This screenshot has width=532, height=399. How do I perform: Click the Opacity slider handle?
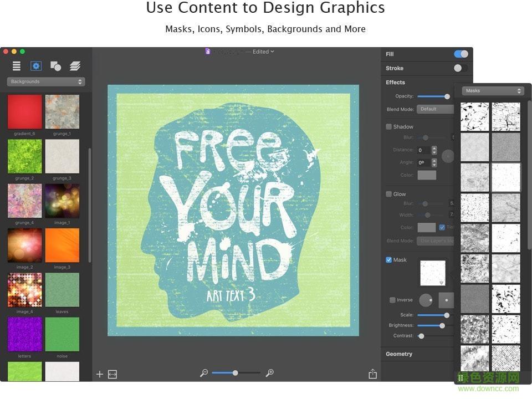447,96
